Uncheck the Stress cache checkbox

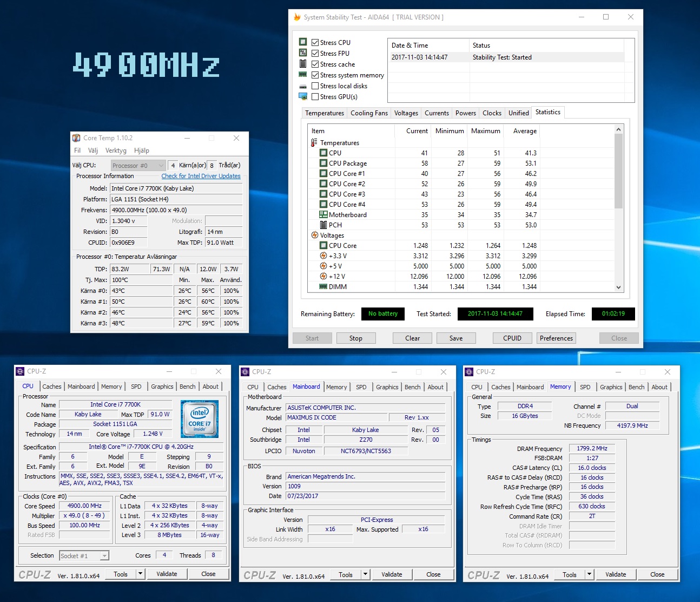315,64
